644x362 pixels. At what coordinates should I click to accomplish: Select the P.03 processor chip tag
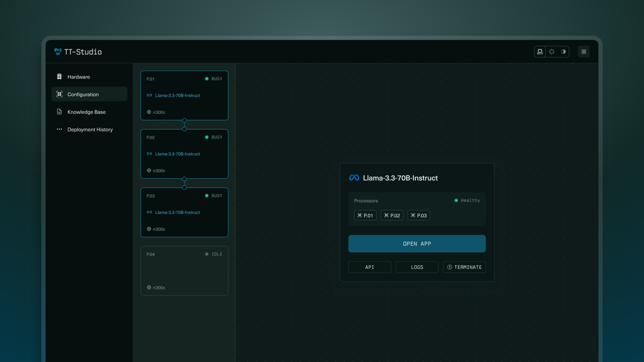[x=418, y=215]
